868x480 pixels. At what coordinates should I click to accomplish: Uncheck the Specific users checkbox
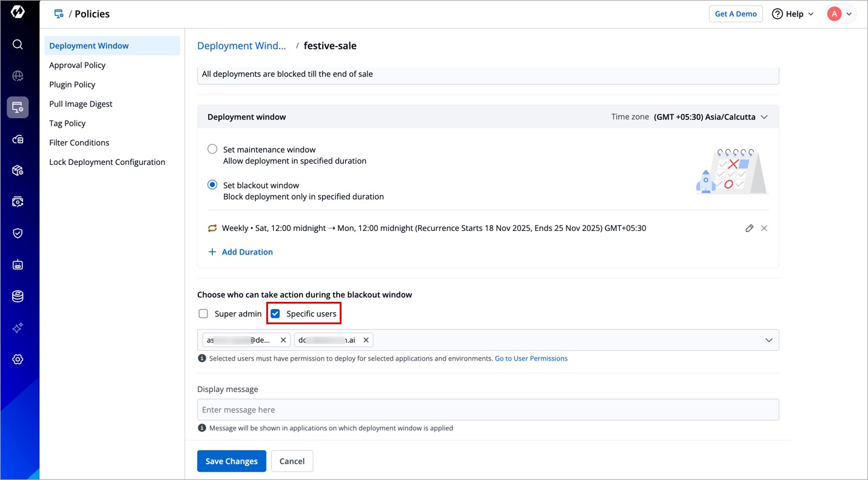275,314
